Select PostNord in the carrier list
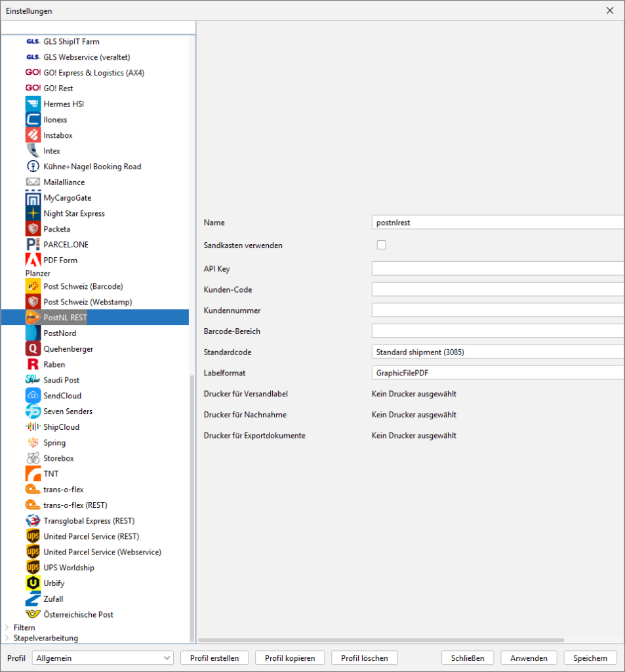 point(60,333)
